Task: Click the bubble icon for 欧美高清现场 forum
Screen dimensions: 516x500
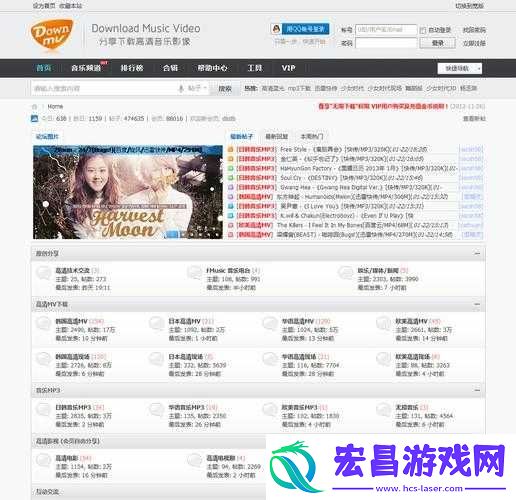Action: (383, 359)
